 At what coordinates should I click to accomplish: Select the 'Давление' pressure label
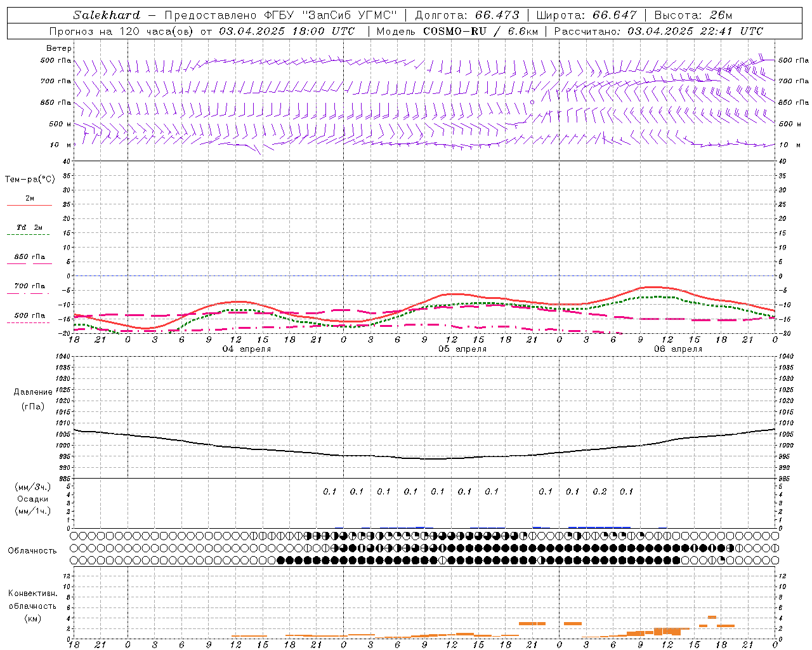(x=33, y=392)
